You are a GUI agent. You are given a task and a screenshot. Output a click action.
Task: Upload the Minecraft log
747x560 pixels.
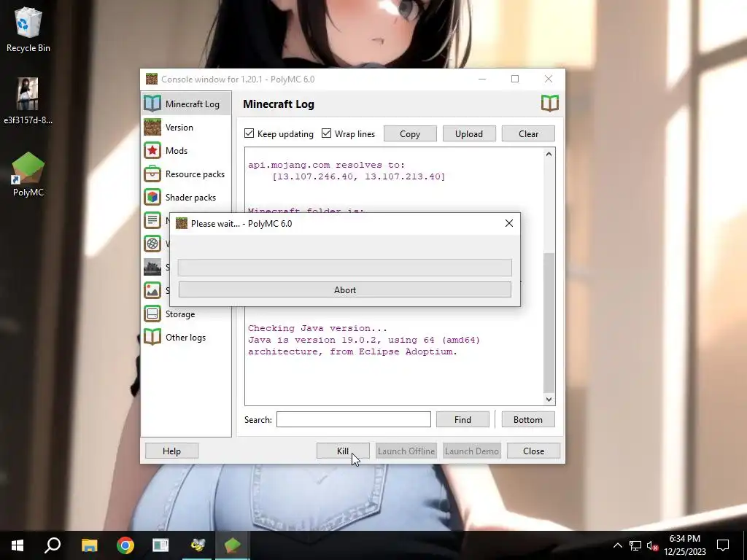click(469, 134)
